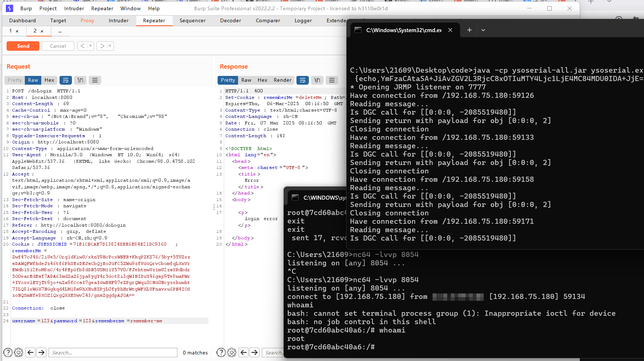
Task: Click the Request panel heading
Action: click(x=18, y=66)
